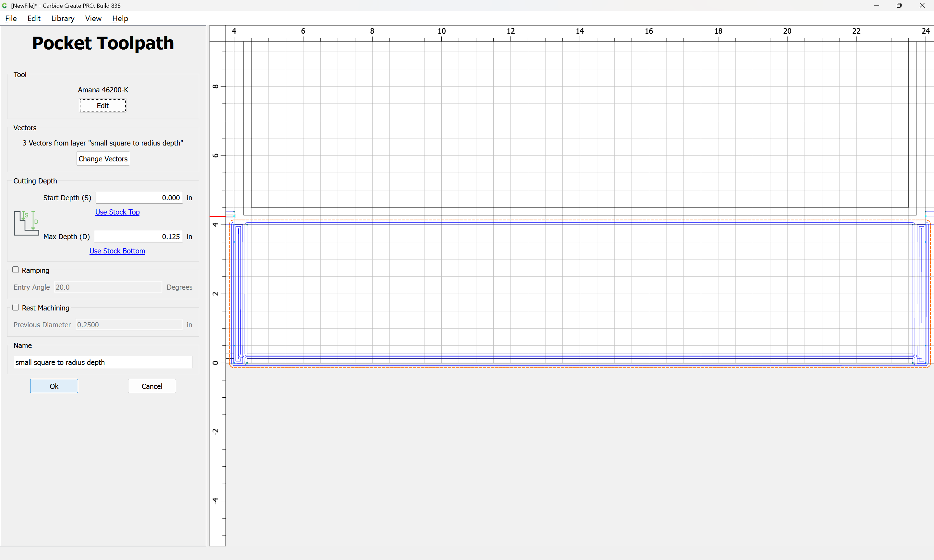
Task: Open the Help menu
Action: point(120,18)
